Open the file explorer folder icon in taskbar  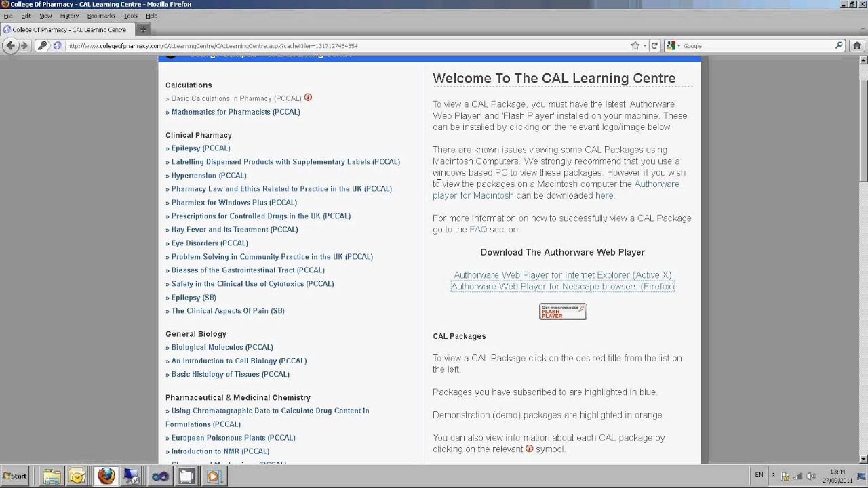click(x=52, y=476)
